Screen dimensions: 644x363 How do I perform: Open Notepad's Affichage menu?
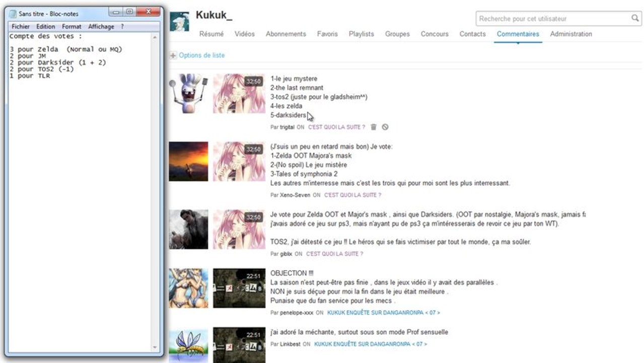101,27
